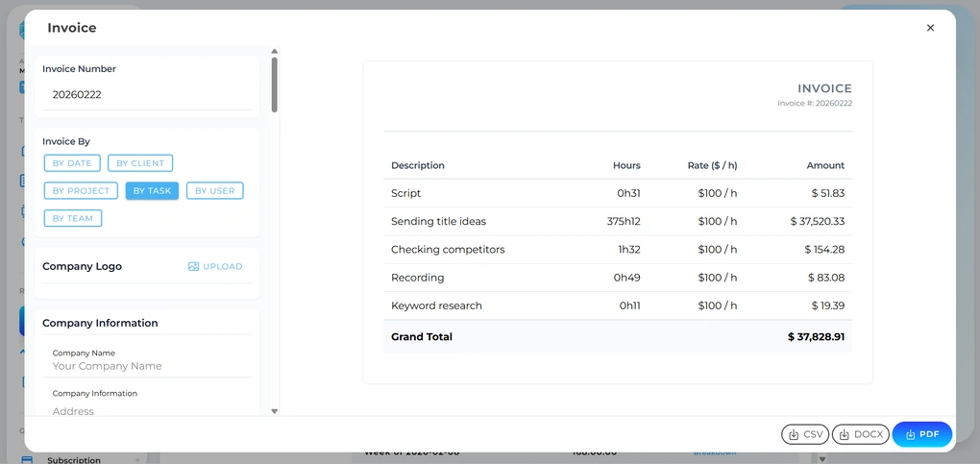This screenshot has height=464, width=980.
Task: Select the BY USER invoice grouping
Action: pos(214,191)
